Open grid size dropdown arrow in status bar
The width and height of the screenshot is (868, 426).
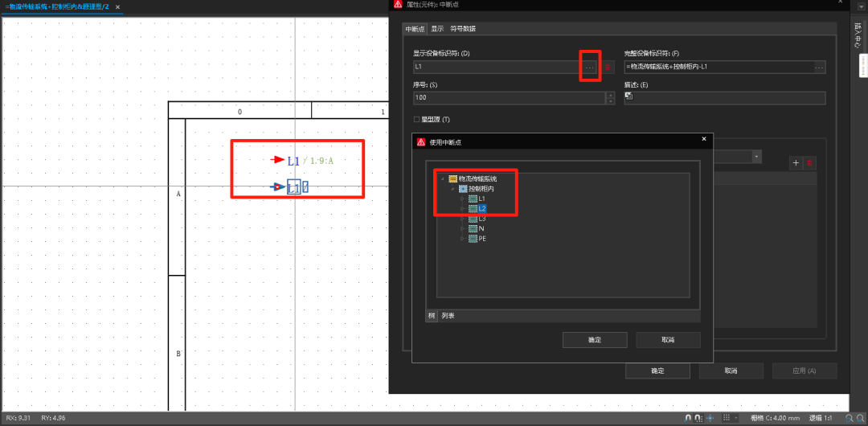point(736,418)
